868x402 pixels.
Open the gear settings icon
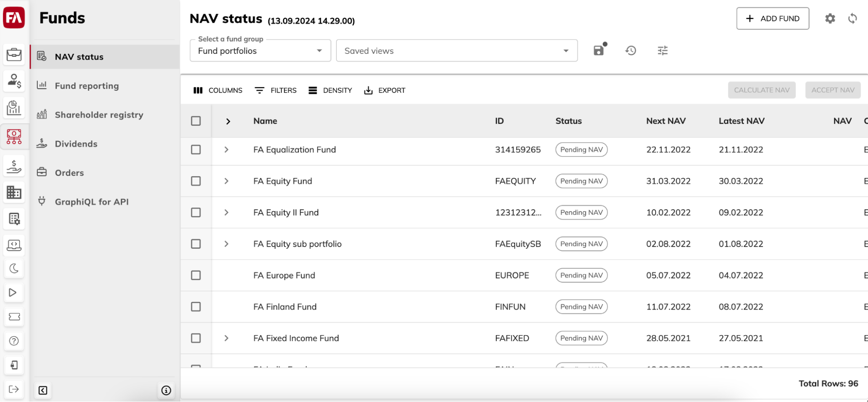830,19
